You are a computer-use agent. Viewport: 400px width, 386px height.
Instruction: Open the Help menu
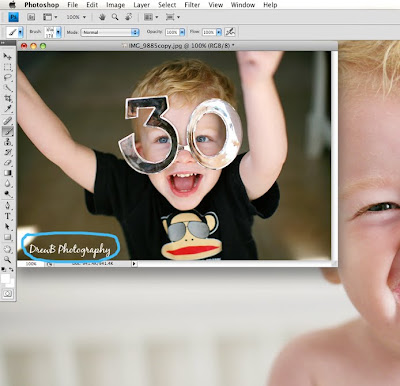coord(270,5)
